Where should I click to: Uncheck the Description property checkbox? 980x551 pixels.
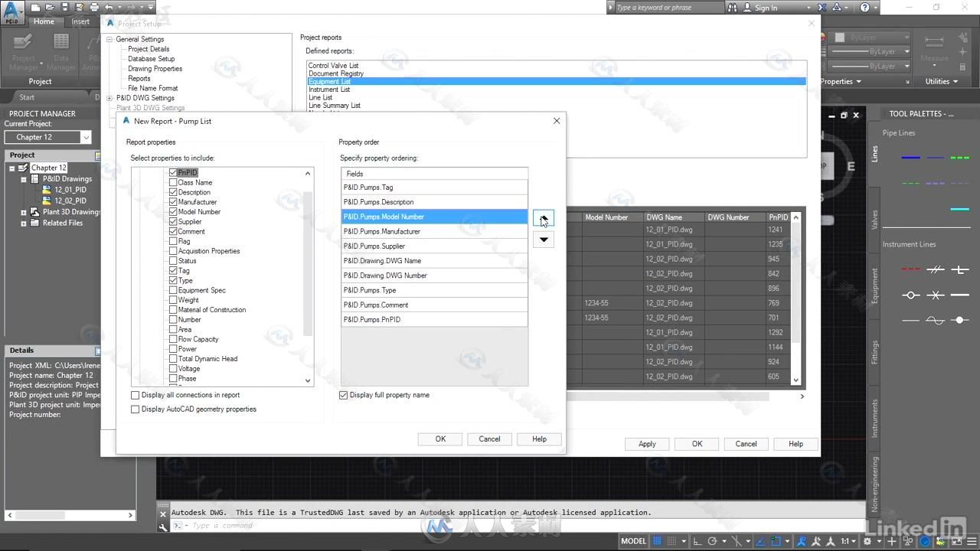point(173,192)
